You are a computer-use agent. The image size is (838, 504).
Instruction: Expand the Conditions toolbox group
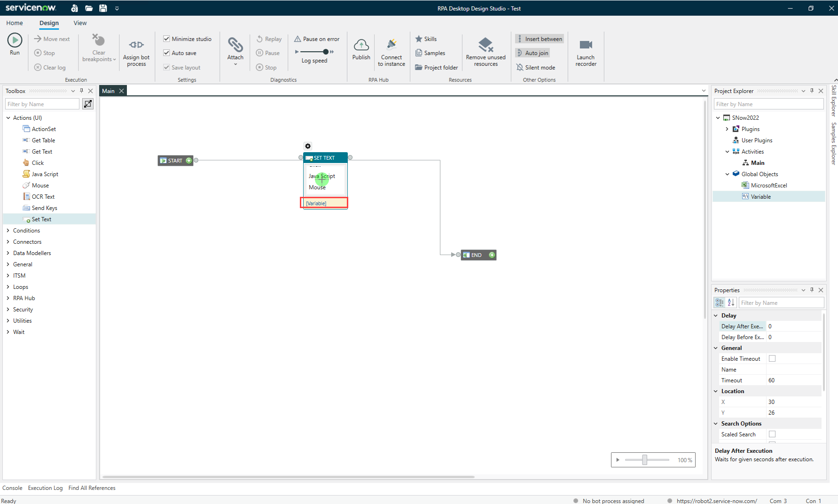point(8,231)
